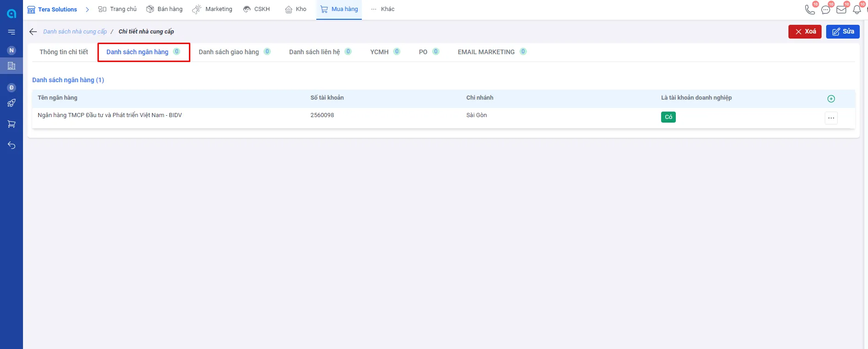Image resolution: width=868 pixels, height=349 pixels.
Task: Click the Danh sách ngân hàng (1) heading
Action: point(68,80)
